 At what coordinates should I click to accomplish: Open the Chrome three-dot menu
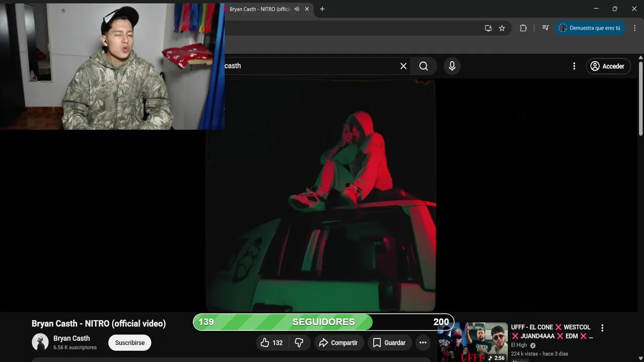click(634, 28)
